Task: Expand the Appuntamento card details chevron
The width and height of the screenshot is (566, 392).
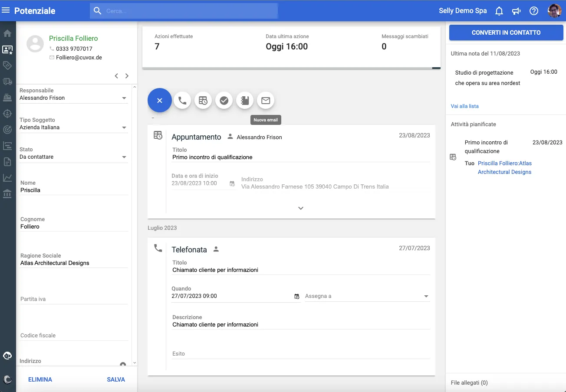Action: 300,208
